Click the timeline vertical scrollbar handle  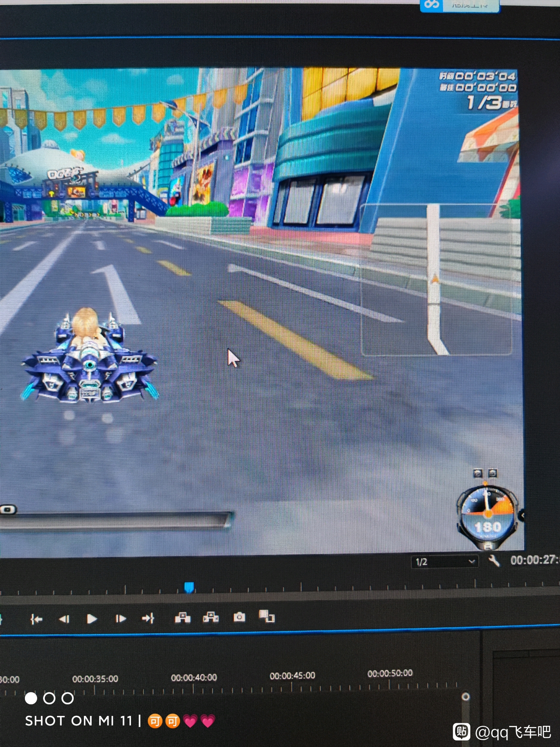pos(465,697)
